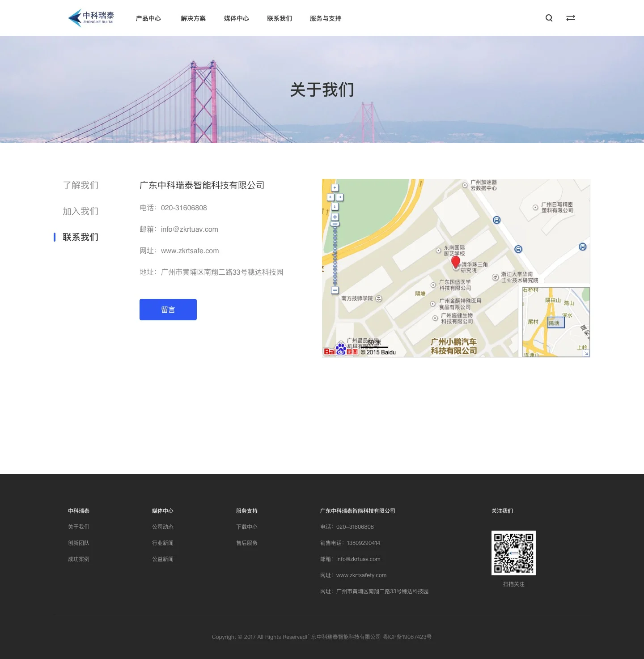Image resolution: width=644 pixels, height=659 pixels.
Task: Zoom out map with minus button
Action: click(335, 290)
